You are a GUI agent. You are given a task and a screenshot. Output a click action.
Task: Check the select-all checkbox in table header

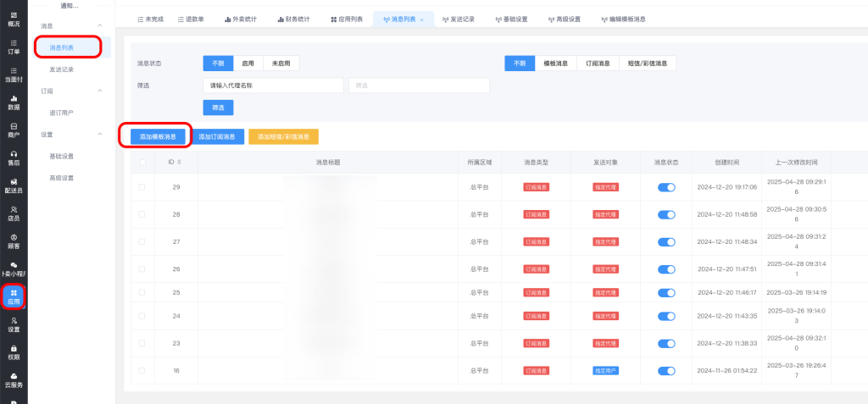click(142, 162)
